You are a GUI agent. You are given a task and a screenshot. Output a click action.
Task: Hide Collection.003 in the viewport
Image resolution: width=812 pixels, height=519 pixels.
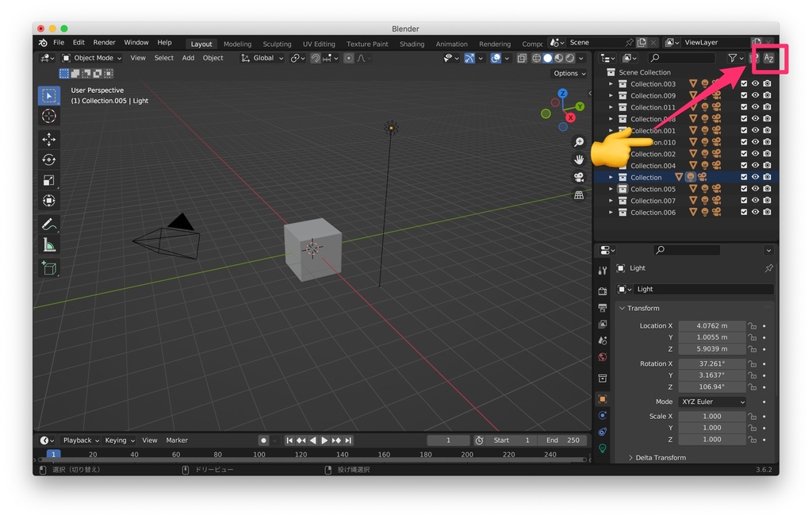point(756,83)
